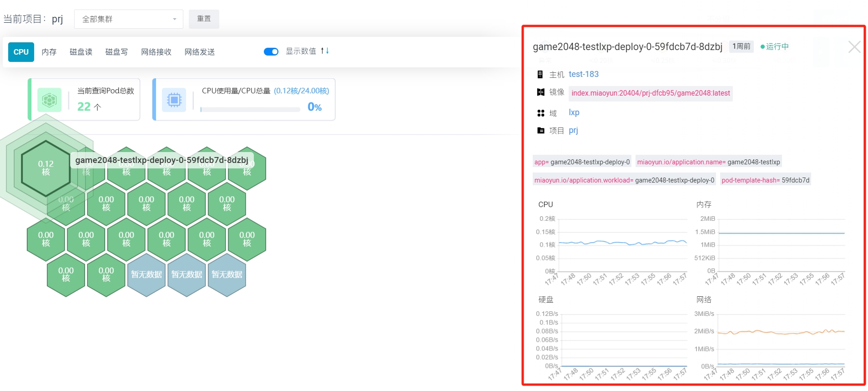Click the Pod total hexagon icon
Viewport: 868px width, 391px height.
click(49, 100)
